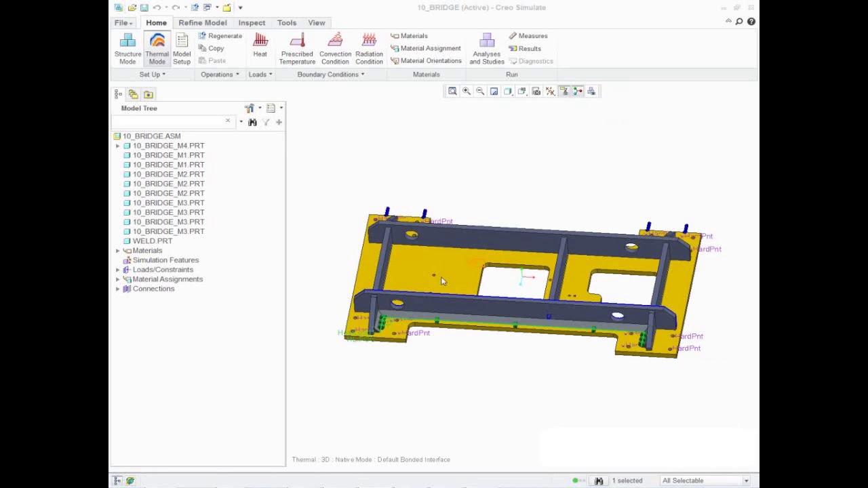Create a Convection Condition
Viewport: 868px width, 488px height.
point(335,49)
